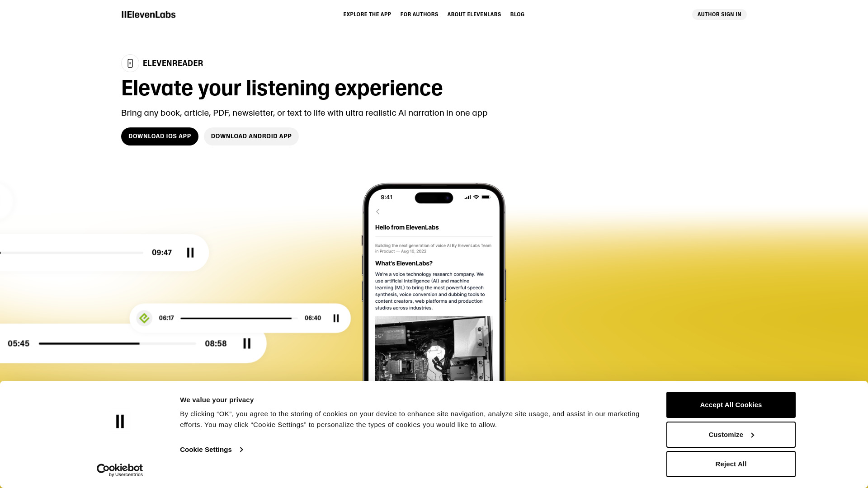Image resolution: width=868 pixels, height=488 pixels.
Task: Click the pause icon on the 09:47 player
Action: point(190,252)
